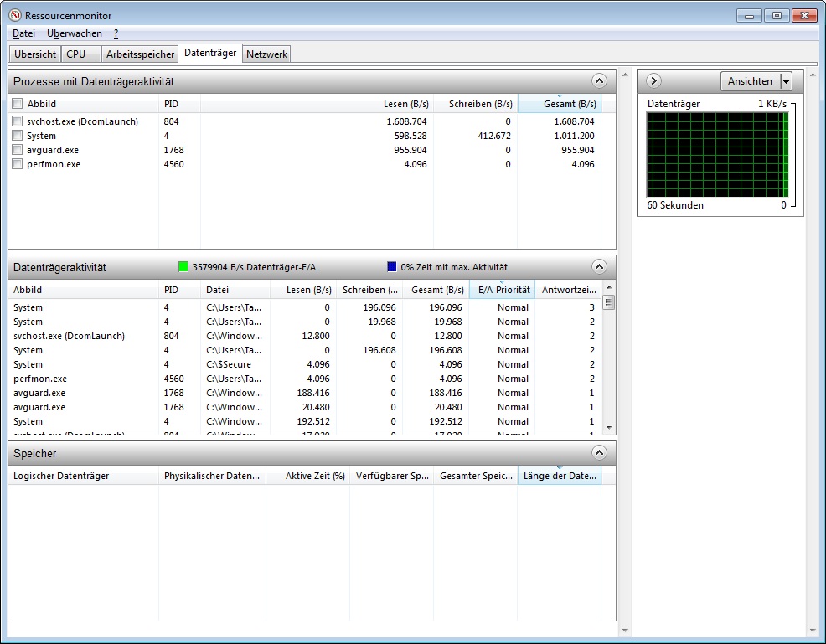Screen dimensions: 826x644
Task: Select avguard.exe row with 20.480 B/s
Action: click(x=305, y=407)
